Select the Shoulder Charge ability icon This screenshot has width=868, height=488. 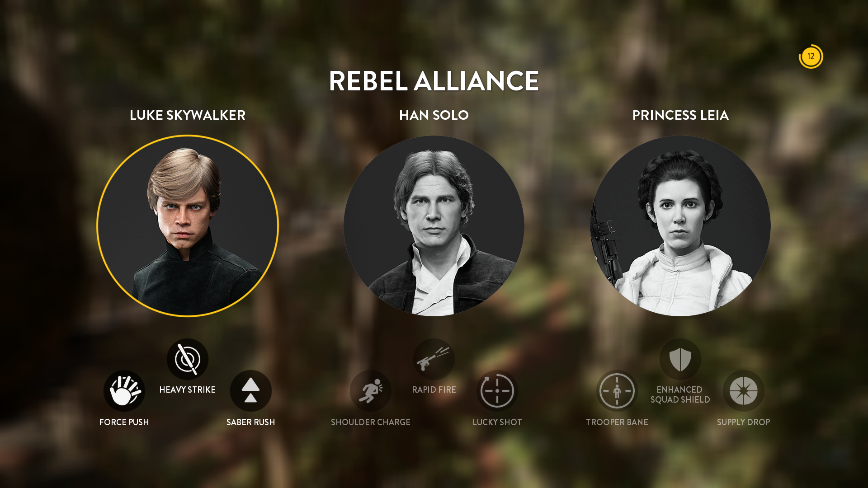(371, 391)
